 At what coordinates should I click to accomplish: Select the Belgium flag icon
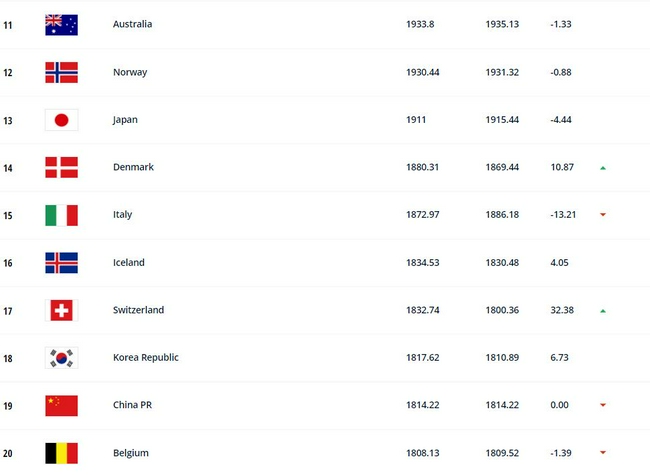pos(61,453)
